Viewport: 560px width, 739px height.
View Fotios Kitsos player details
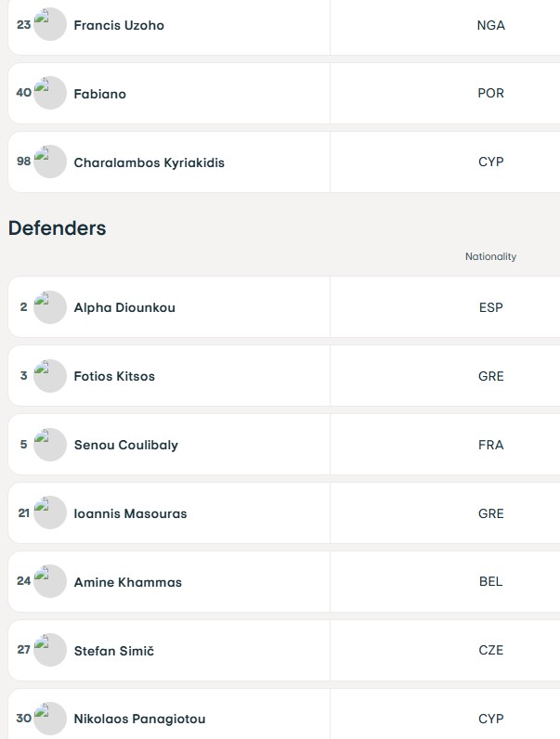[114, 376]
